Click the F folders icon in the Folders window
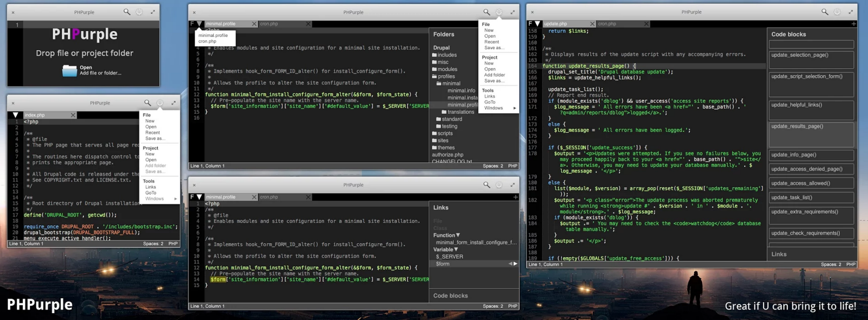The height and width of the screenshot is (320, 868). pos(192,24)
